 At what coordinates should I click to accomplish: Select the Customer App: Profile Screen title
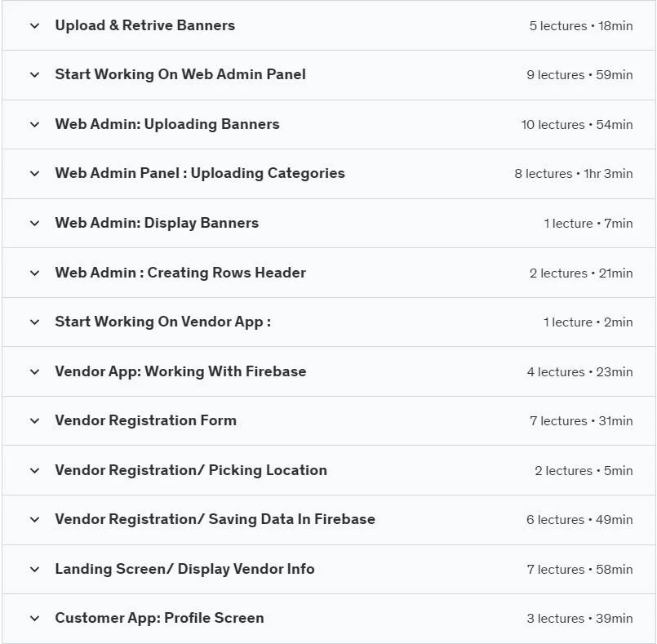tap(160, 618)
